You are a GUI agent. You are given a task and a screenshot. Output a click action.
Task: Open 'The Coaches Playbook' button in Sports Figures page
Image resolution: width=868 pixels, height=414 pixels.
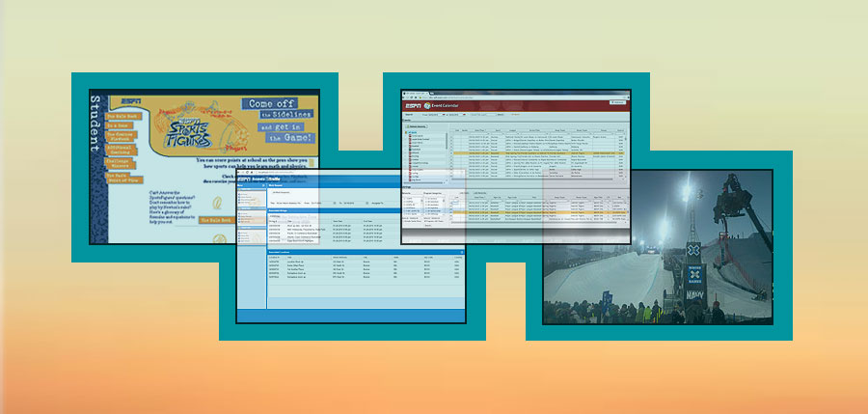click(x=122, y=135)
